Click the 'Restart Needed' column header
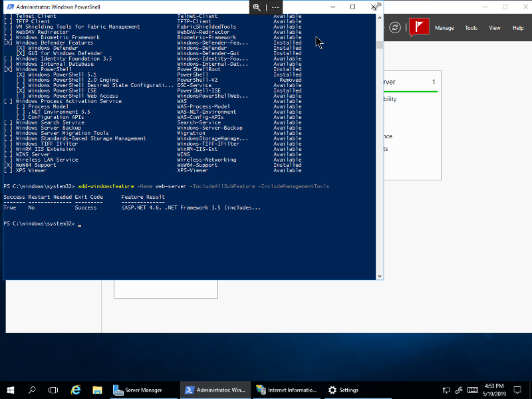Screen dimensions: 532x399 [50, 197]
